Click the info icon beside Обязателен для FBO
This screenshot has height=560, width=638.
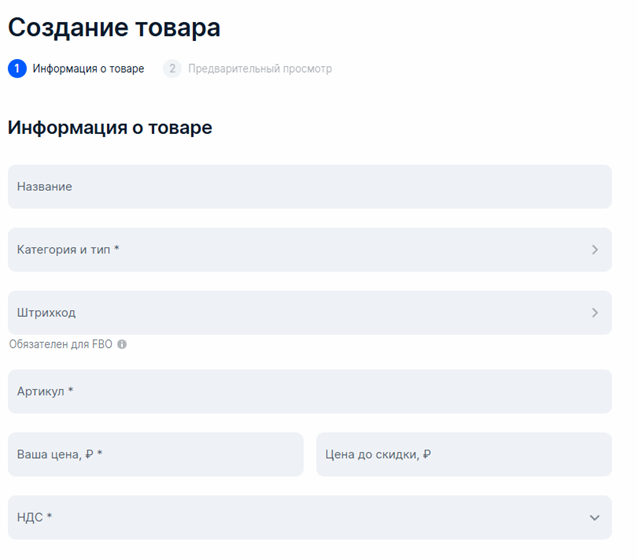point(122,344)
